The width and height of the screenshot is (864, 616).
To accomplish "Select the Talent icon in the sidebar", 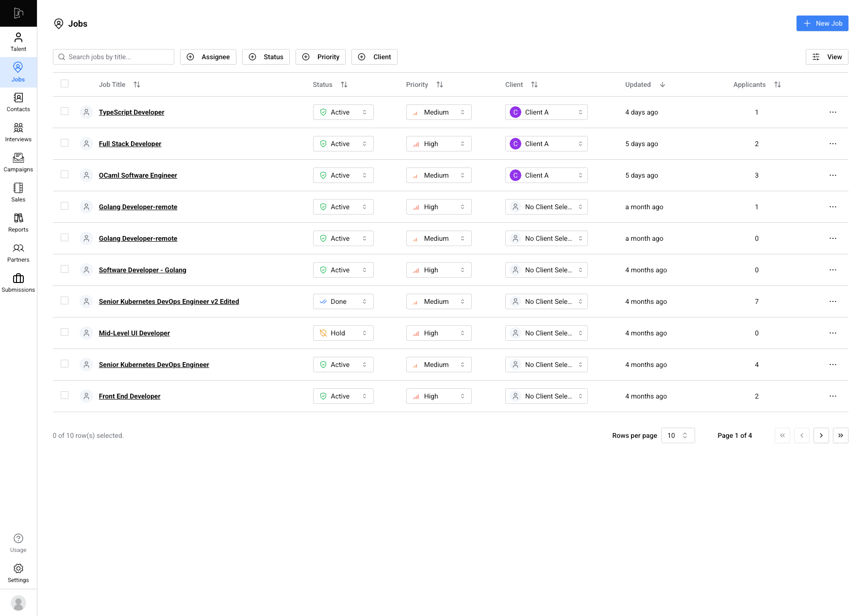I will 18,41.
